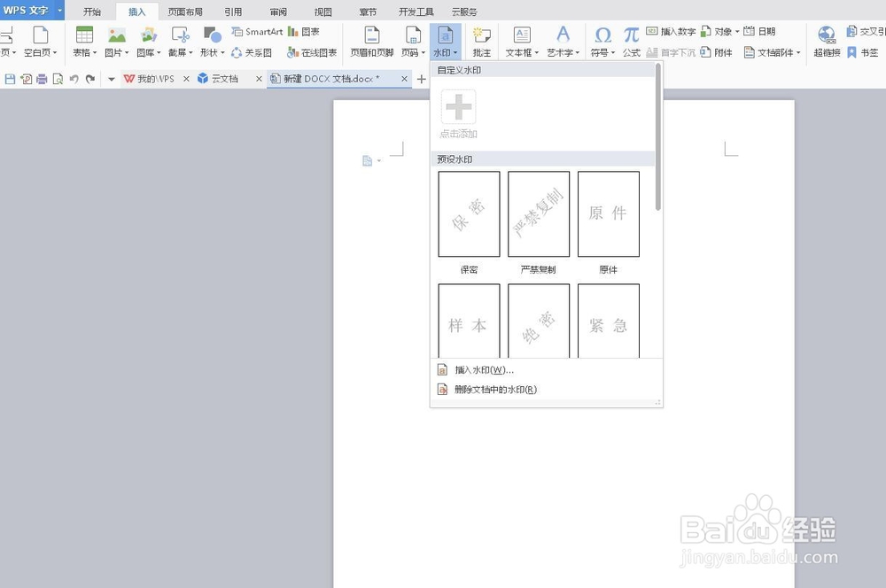Insert 日期 date
The image size is (886, 588).
(x=759, y=32)
